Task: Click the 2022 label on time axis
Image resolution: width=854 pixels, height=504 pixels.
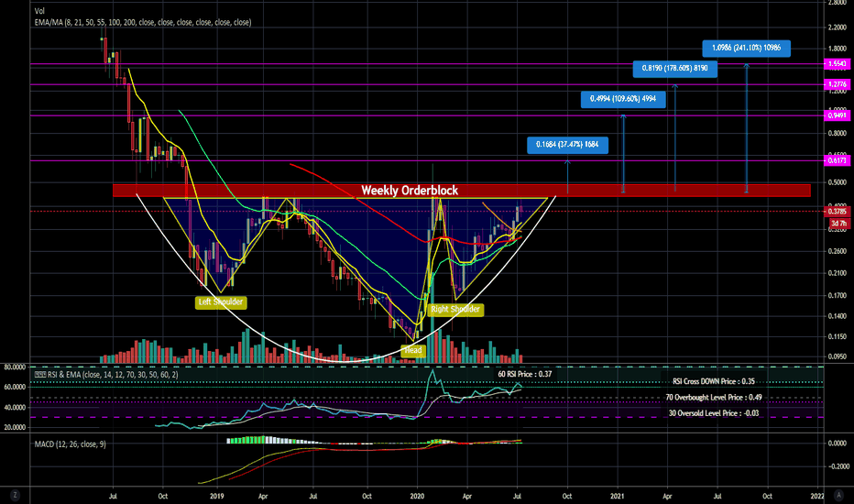Action: pos(817,497)
